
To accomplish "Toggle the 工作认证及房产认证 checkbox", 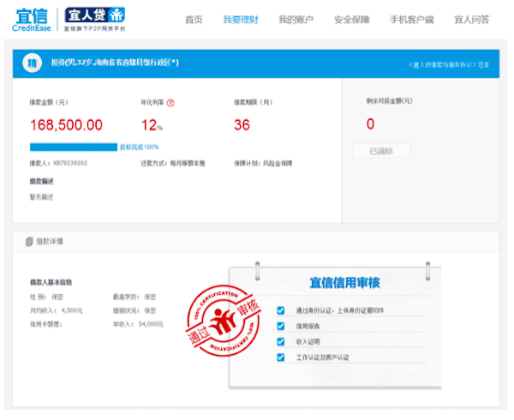I will click(x=281, y=357).
